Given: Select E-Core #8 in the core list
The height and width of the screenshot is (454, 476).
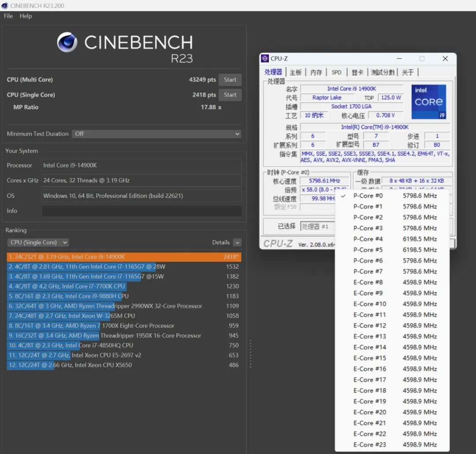Looking at the screenshot, I should (392, 283).
